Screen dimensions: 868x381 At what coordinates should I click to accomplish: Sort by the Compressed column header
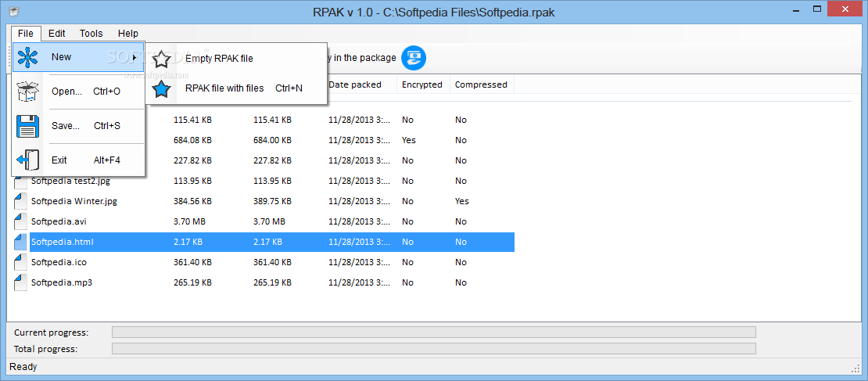pos(482,84)
